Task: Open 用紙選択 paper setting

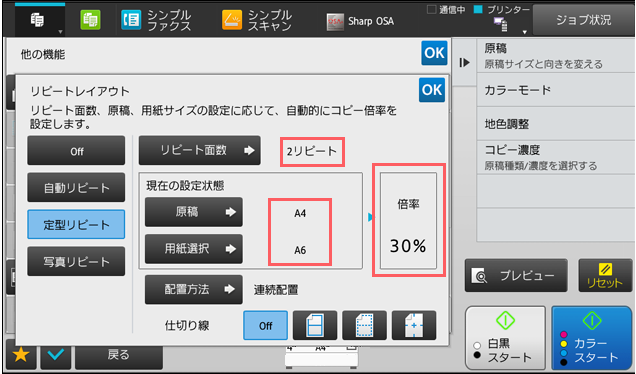Action: coord(194,249)
